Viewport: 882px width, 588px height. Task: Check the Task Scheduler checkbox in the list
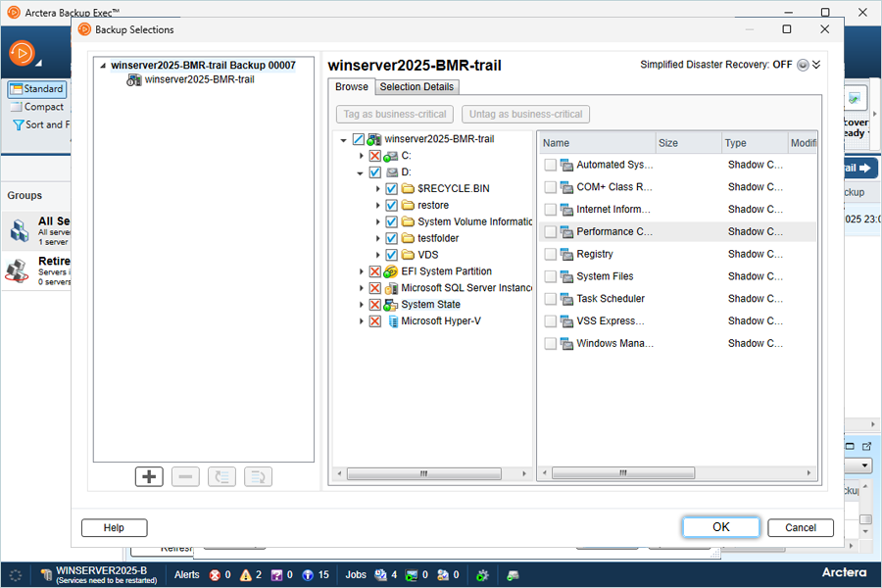[x=551, y=299]
